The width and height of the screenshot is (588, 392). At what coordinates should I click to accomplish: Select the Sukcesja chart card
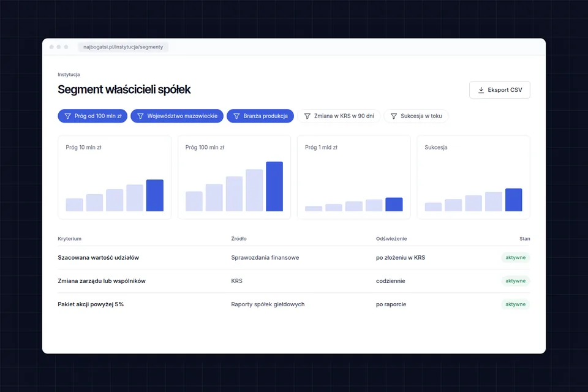[473, 177]
